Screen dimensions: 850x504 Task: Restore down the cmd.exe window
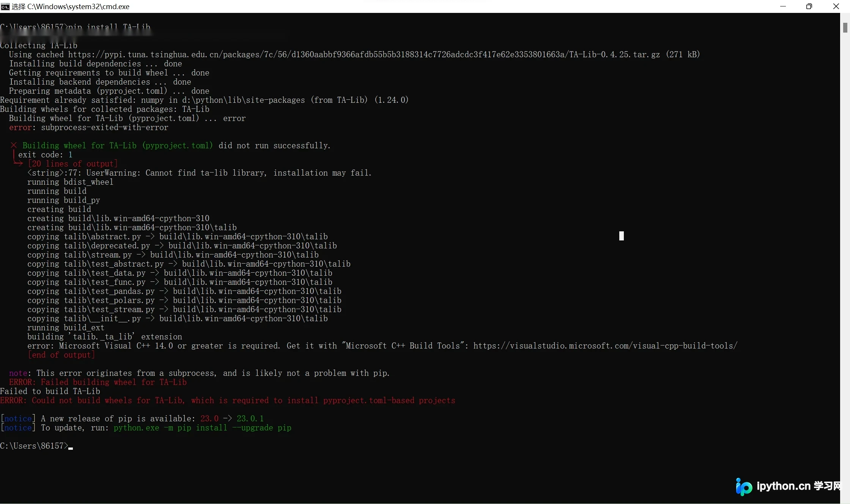click(x=809, y=6)
